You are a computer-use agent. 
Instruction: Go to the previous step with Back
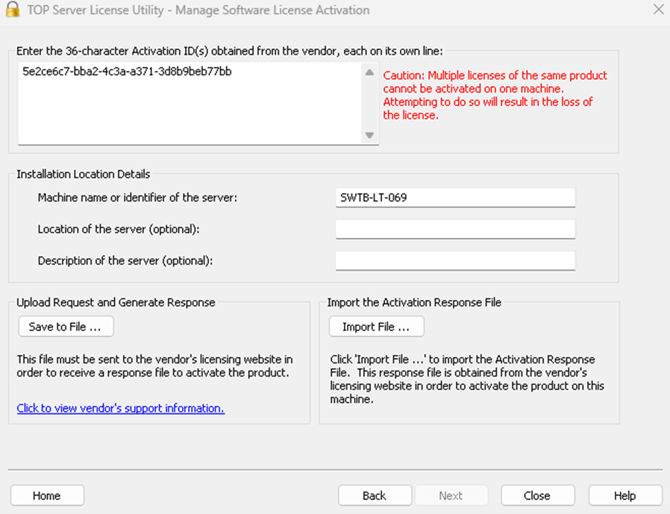click(x=374, y=495)
